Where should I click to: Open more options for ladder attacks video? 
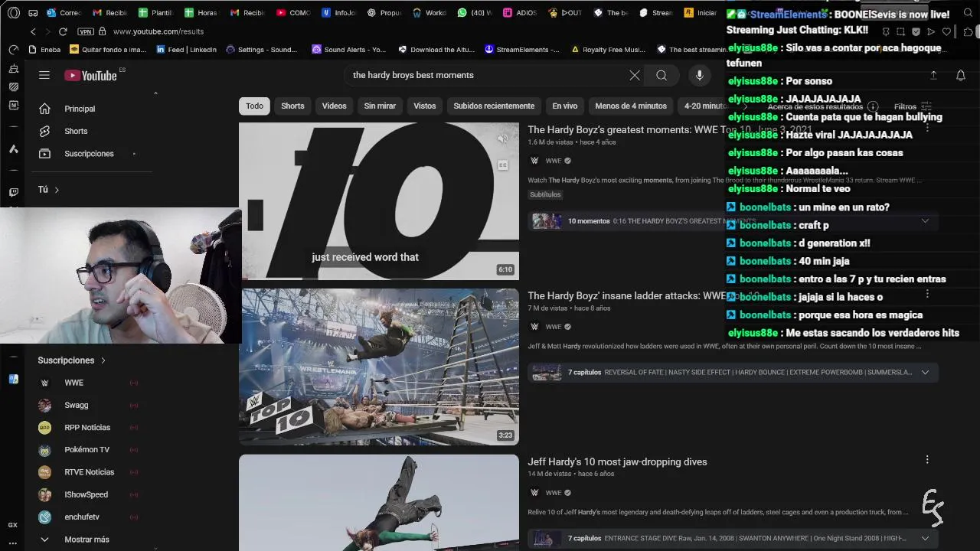(x=927, y=294)
